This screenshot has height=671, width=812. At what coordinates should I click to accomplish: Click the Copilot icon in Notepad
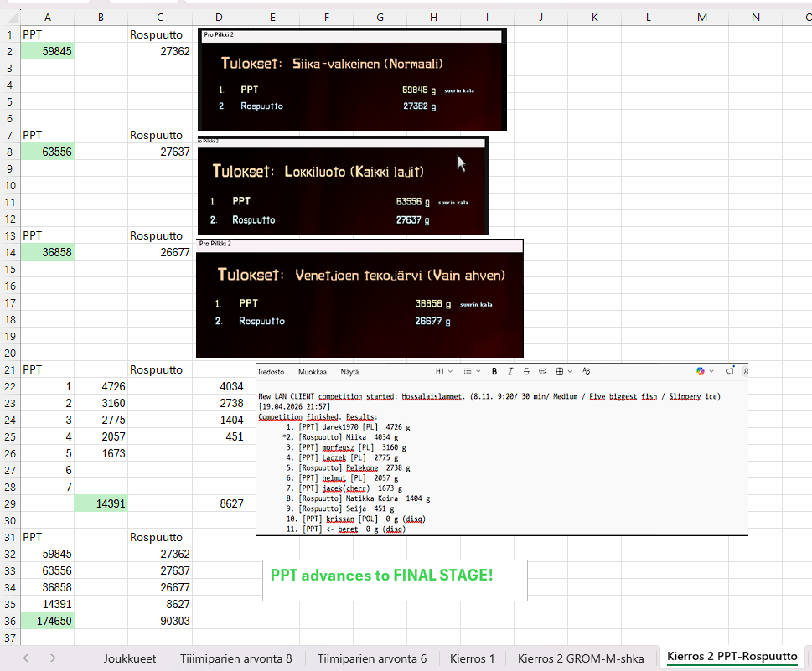[x=701, y=371]
